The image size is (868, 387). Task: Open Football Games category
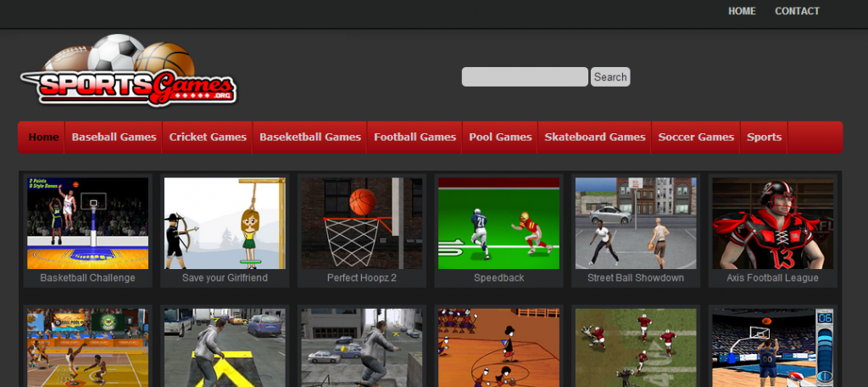(415, 137)
